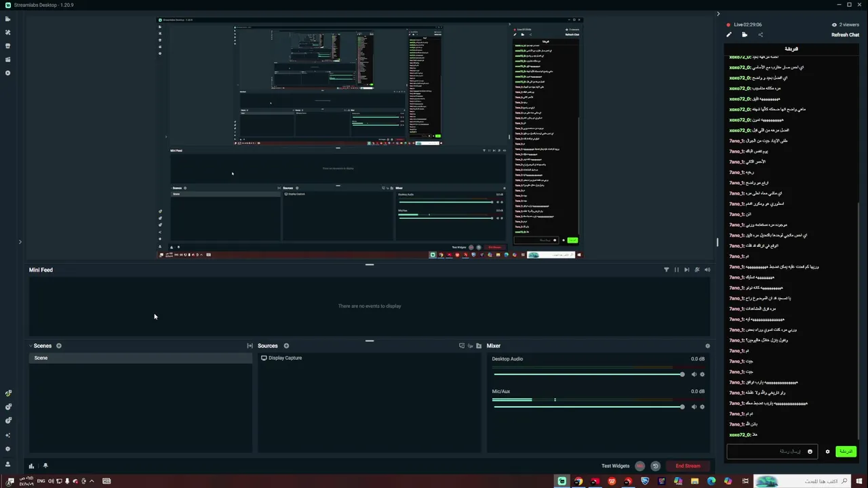
Task: Click the share icon above chat
Action: coord(760,35)
